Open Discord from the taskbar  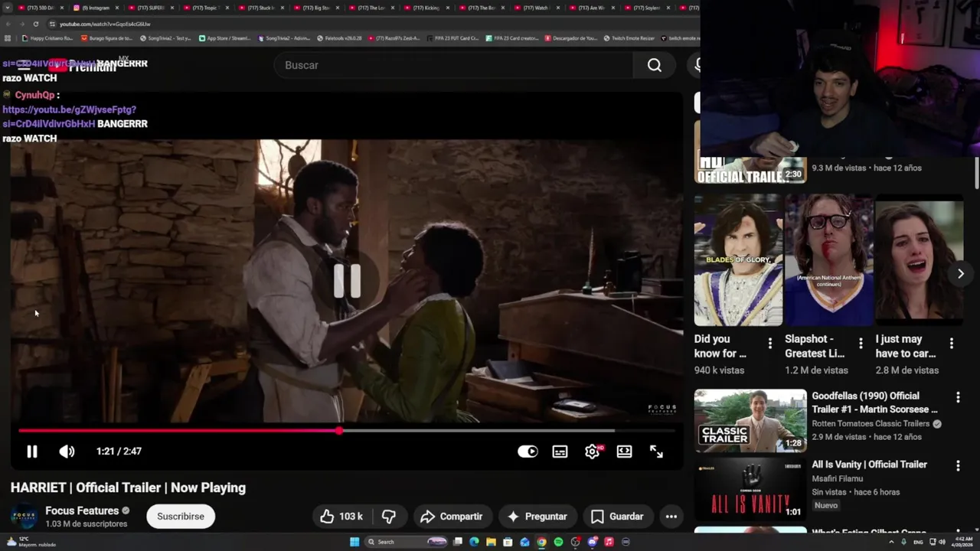tap(592, 542)
